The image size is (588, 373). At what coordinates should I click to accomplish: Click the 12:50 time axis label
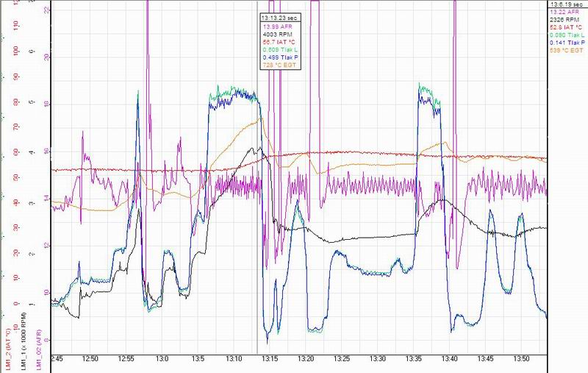(90, 359)
